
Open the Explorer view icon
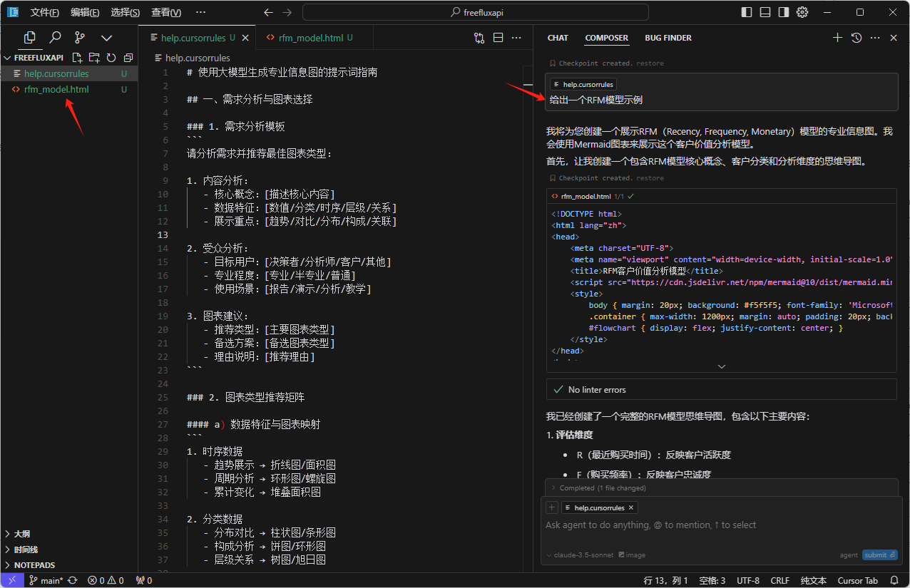[x=30, y=38]
